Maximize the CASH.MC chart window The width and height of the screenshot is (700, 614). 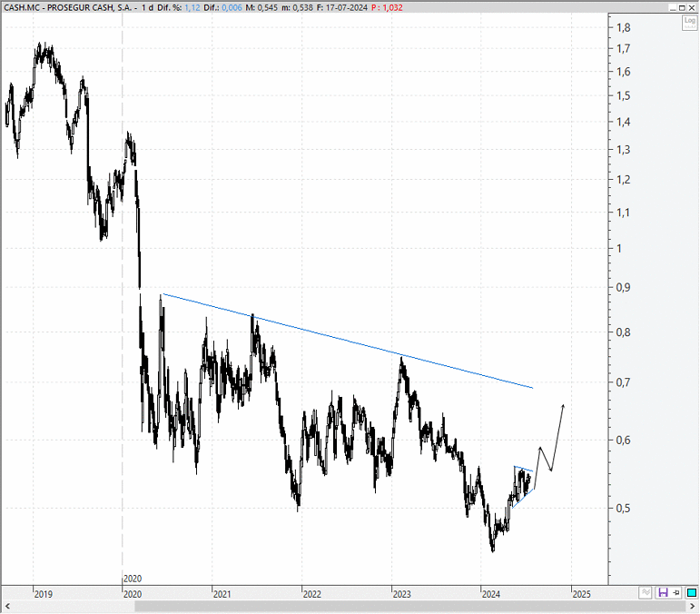coord(682,7)
